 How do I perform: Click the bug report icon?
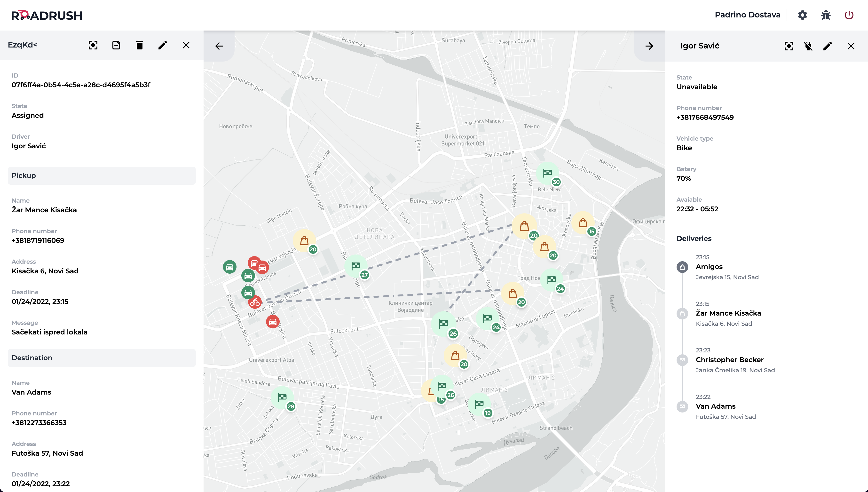point(826,15)
